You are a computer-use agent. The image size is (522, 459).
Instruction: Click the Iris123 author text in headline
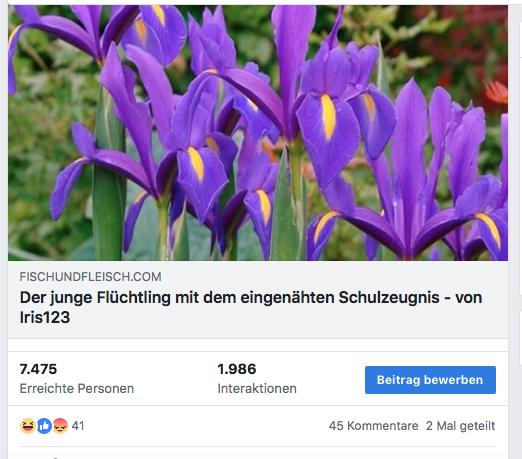coord(45,317)
